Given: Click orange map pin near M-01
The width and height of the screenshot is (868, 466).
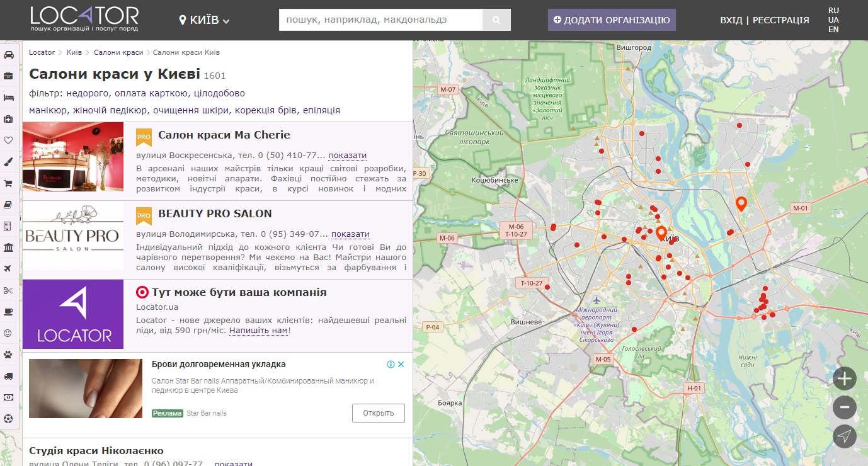Looking at the screenshot, I should (741, 203).
